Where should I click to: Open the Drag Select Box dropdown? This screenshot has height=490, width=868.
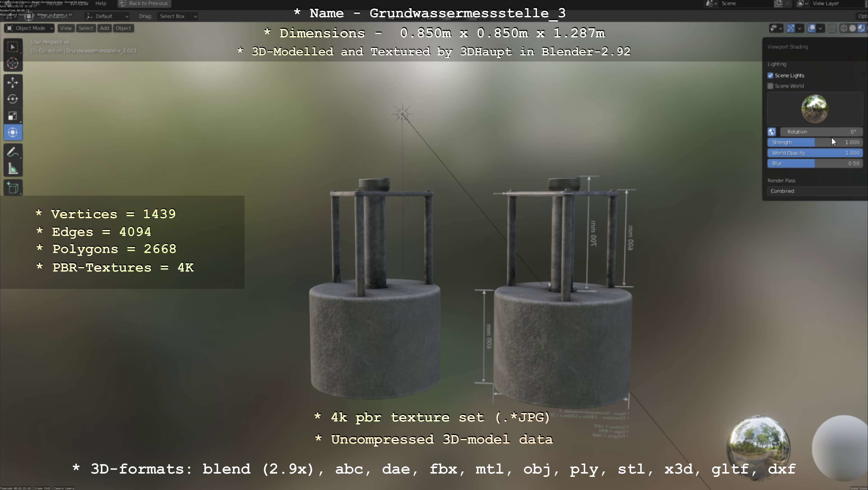click(177, 16)
